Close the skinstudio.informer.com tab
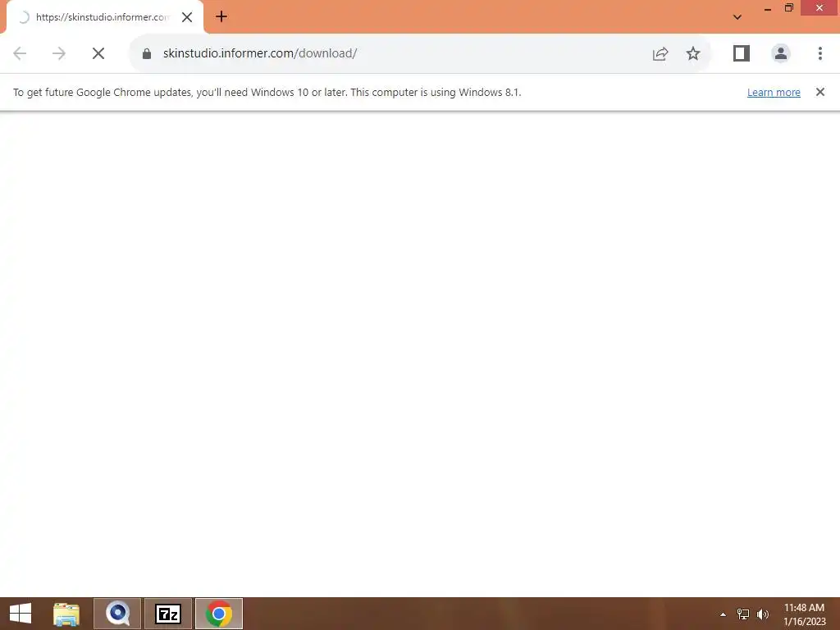Viewport: 840px width, 630px height. click(187, 17)
